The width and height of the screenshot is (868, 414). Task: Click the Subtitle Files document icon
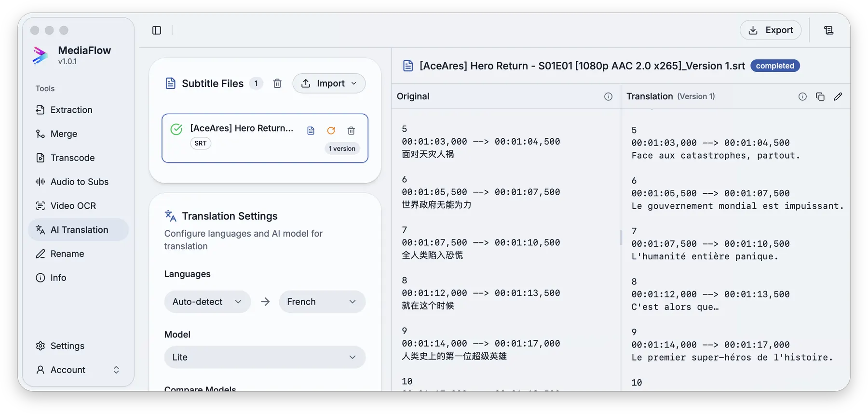(x=170, y=83)
